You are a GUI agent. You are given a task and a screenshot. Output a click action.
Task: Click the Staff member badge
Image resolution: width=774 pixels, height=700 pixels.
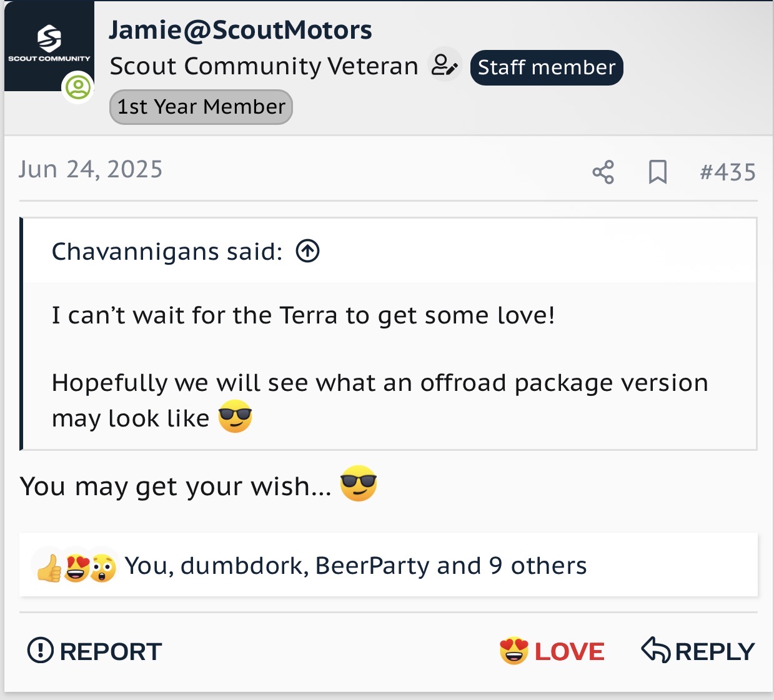547,67
